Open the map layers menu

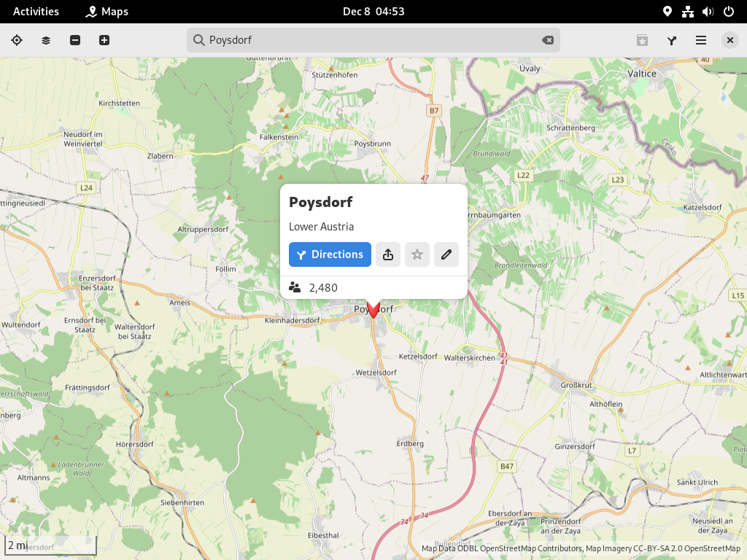click(46, 41)
